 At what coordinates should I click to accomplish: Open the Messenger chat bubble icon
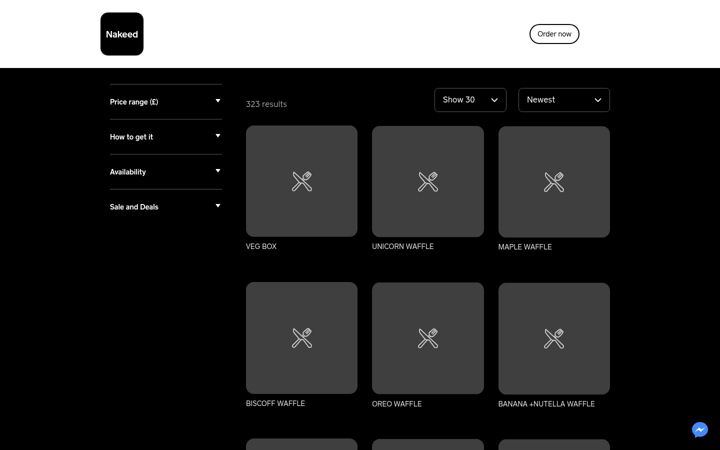pos(700,430)
